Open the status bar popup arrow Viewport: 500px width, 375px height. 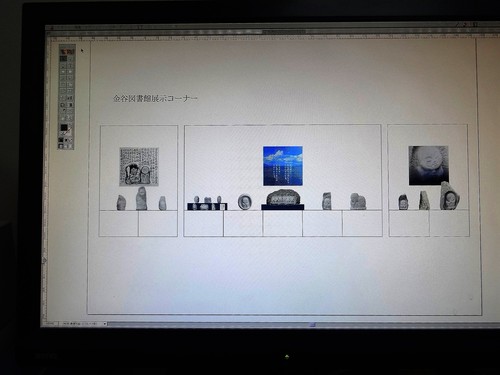pos(104,324)
